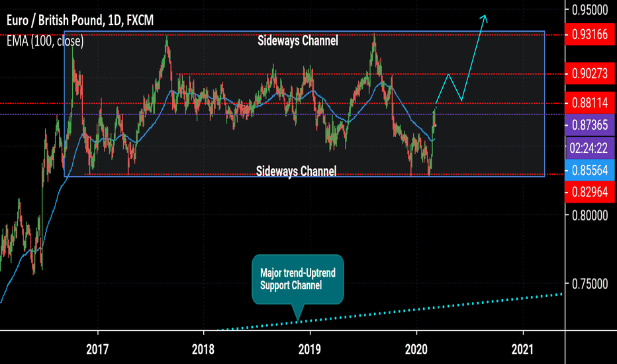Click the 2017 time axis label
Screen dimensions: 617x364
97,349
